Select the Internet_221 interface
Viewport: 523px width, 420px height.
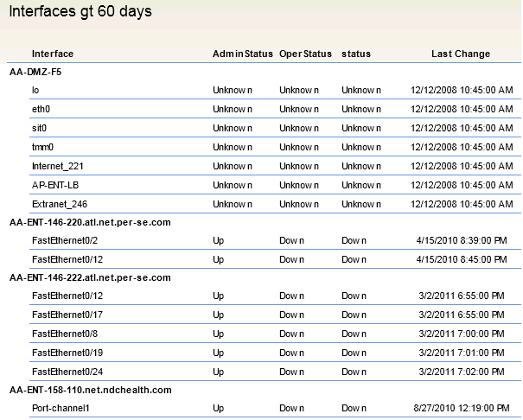(57, 166)
